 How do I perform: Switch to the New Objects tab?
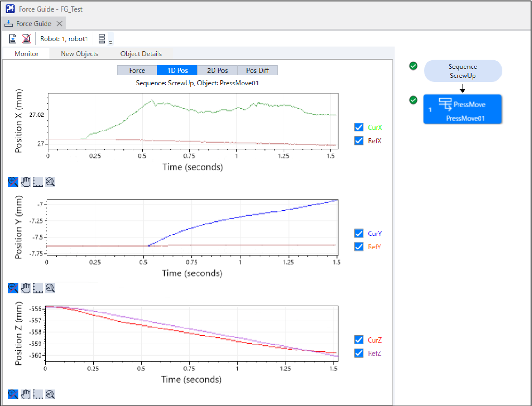[80, 54]
